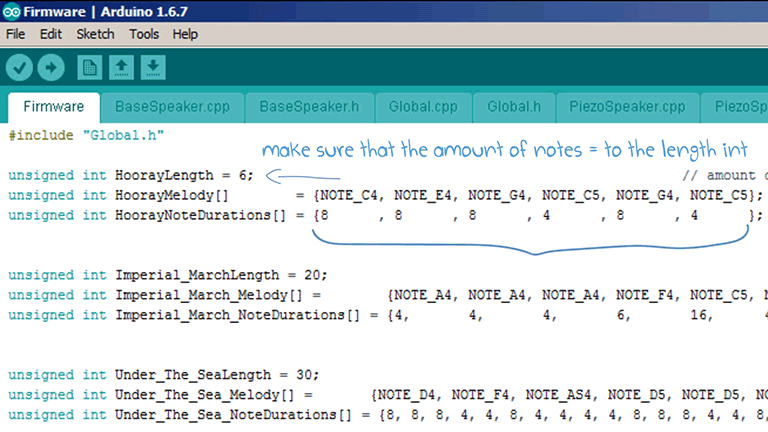Click the HoorayMelody[] variable name

172,195
